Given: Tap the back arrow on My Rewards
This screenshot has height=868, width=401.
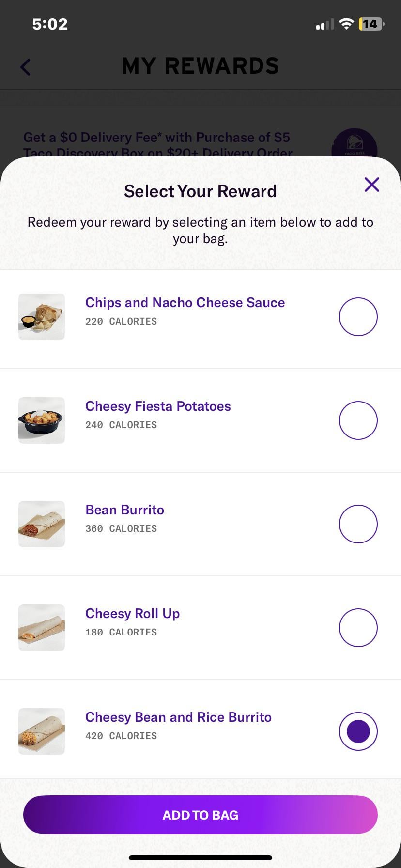Looking at the screenshot, I should click(26, 67).
